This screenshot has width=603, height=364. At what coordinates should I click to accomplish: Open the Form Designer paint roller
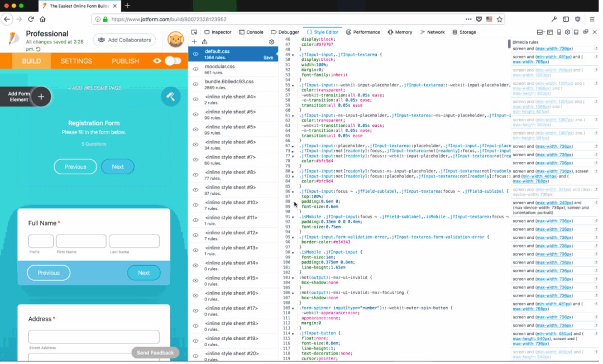[x=171, y=97]
